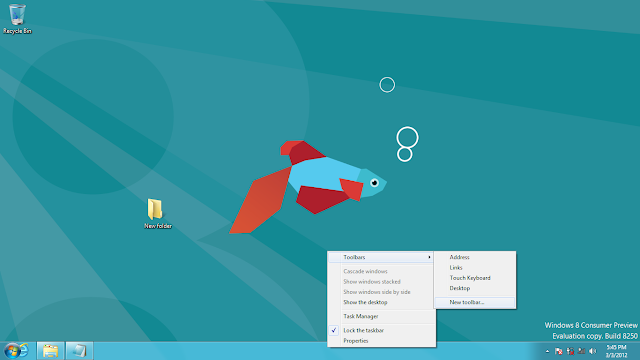The width and height of the screenshot is (640, 360).
Task: Open the volume speaker tray icon
Action: coord(593,351)
